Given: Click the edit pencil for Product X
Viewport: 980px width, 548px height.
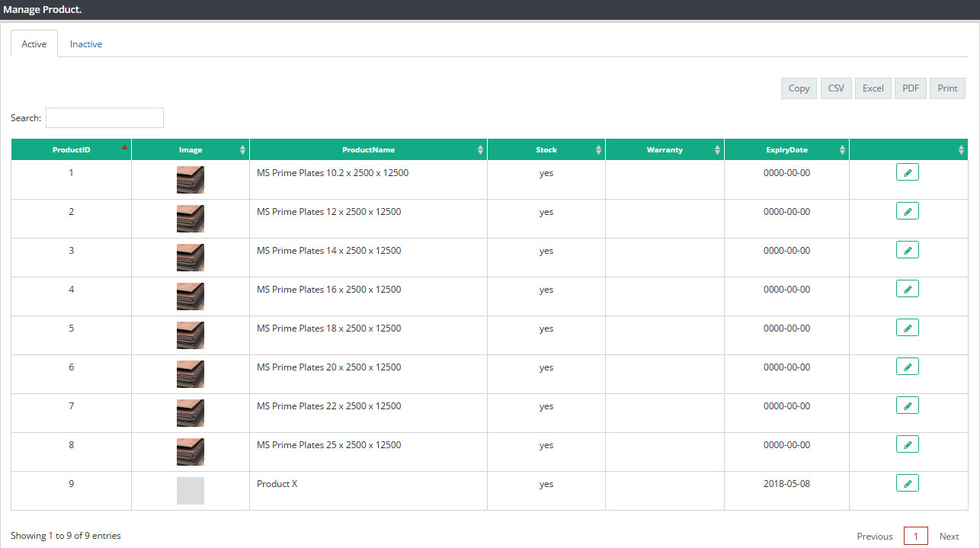Looking at the screenshot, I should click(x=907, y=483).
